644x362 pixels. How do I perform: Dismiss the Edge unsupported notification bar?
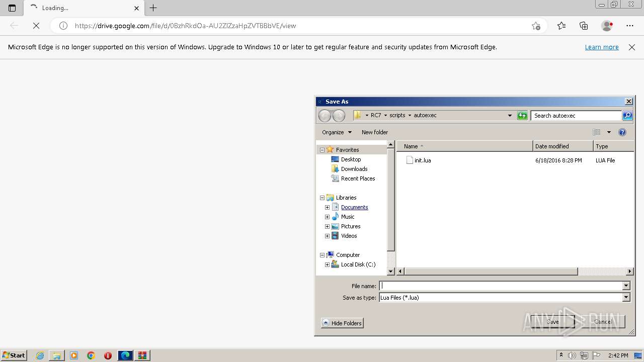(x=632, y=47)
